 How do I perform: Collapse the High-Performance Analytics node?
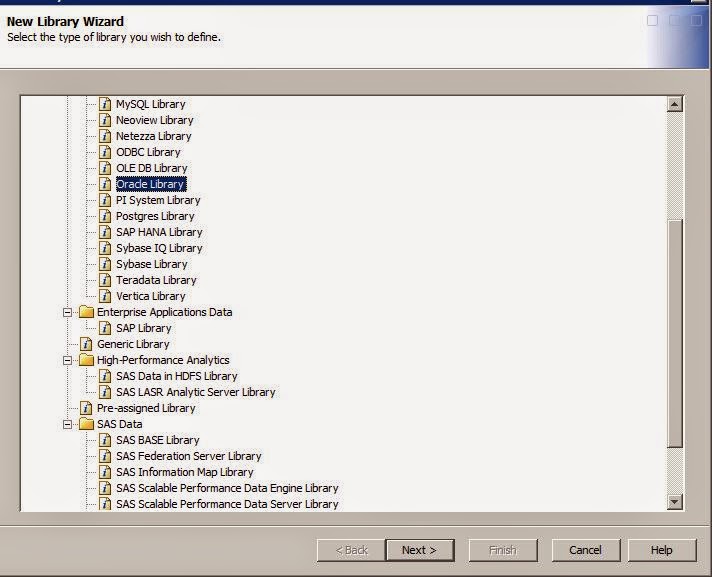67,360
